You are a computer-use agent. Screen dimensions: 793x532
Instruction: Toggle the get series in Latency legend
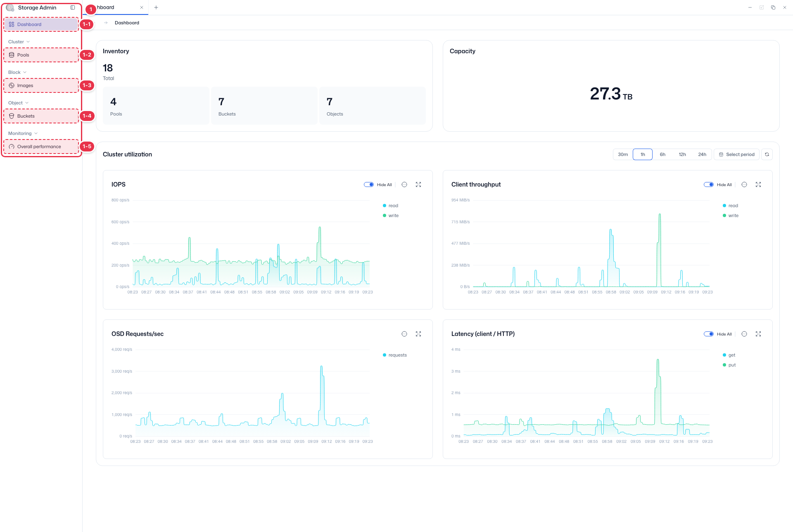(x=729, y=355)
